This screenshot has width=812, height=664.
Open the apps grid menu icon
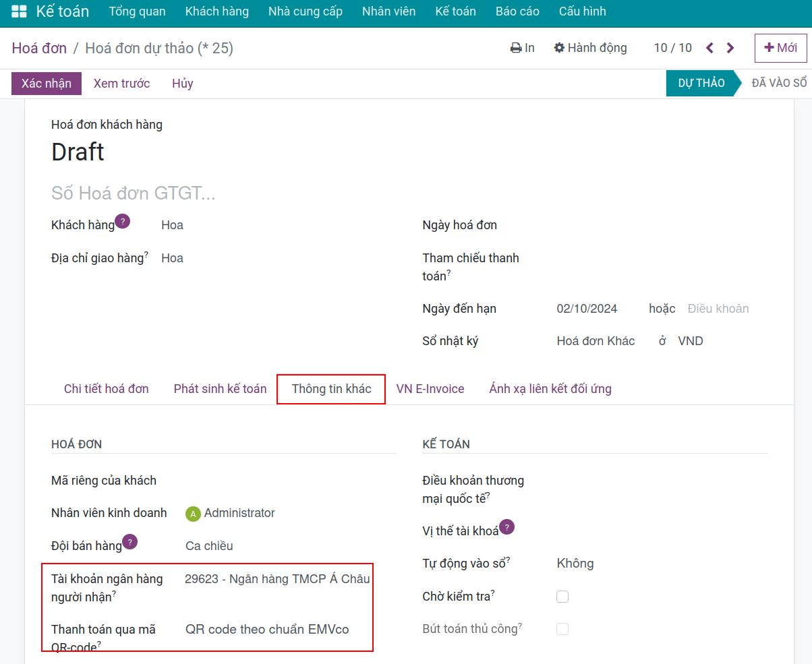(x=19, y=11)
